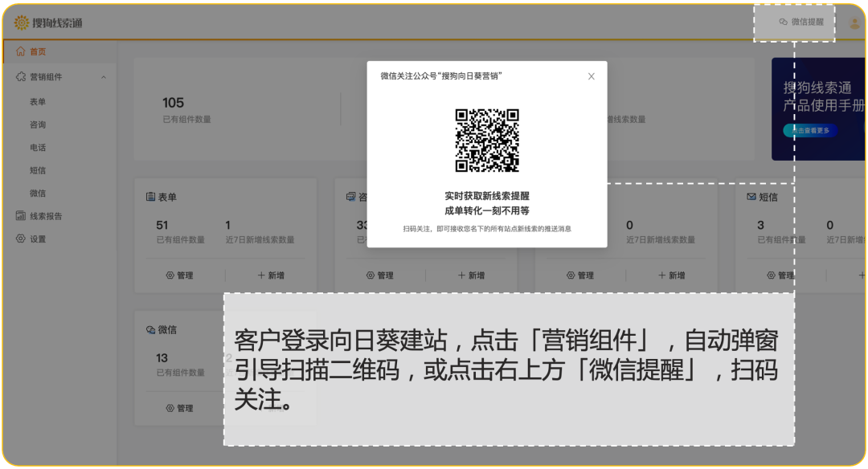Click the 设置 gear icon

coord(20,239)
